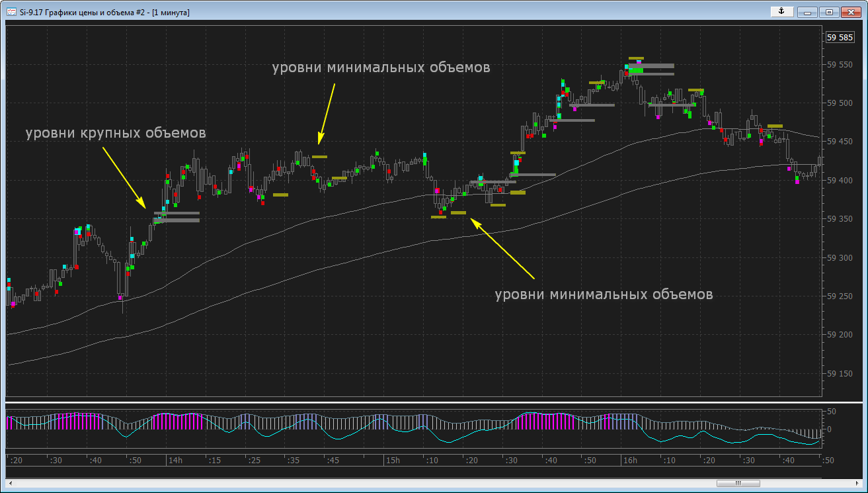
Task: Click the 59 500 price axis label
Action: pyautogui.click(x=840, y=103)
